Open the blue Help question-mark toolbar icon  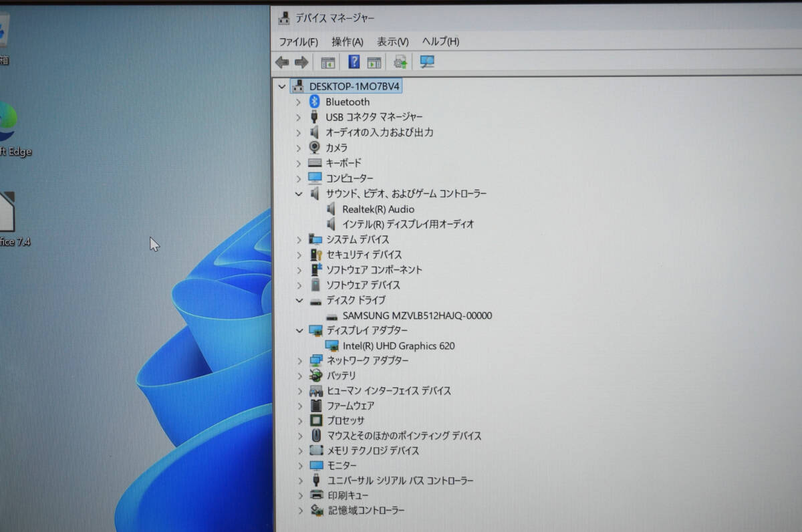[354, 62]
